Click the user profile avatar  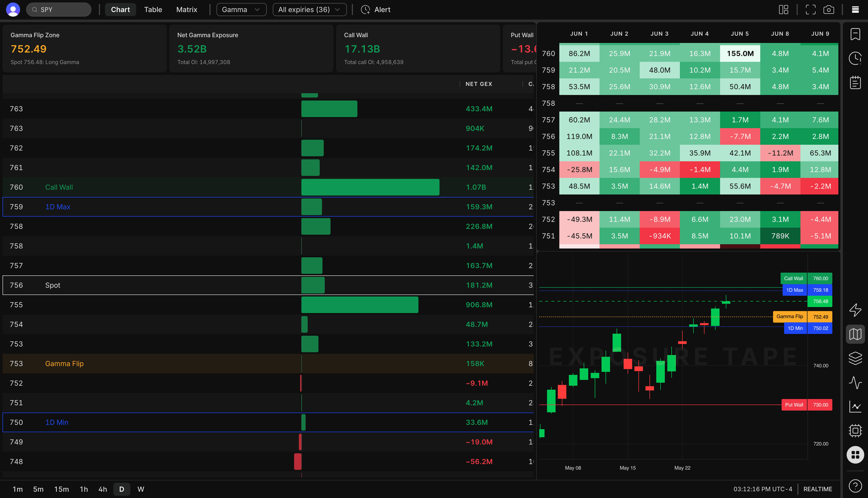(x=13, y=10)
